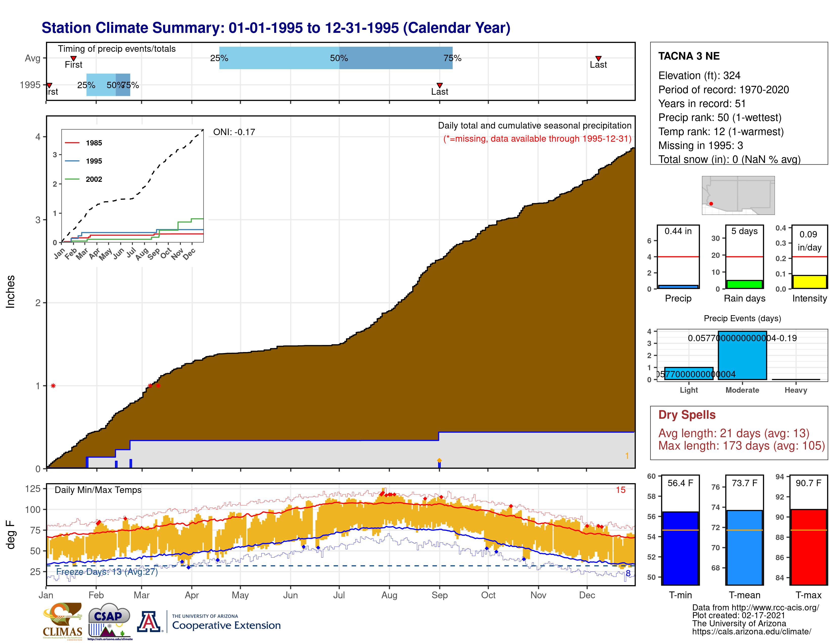Click the 5 days rain days value
Viewport: 834px width, 644px height.
pyautogui.click(x=745, y=231)
